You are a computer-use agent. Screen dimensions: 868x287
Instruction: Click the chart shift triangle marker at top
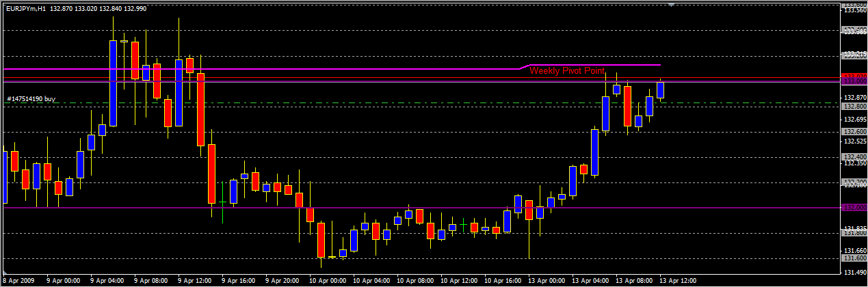point(671,4)
